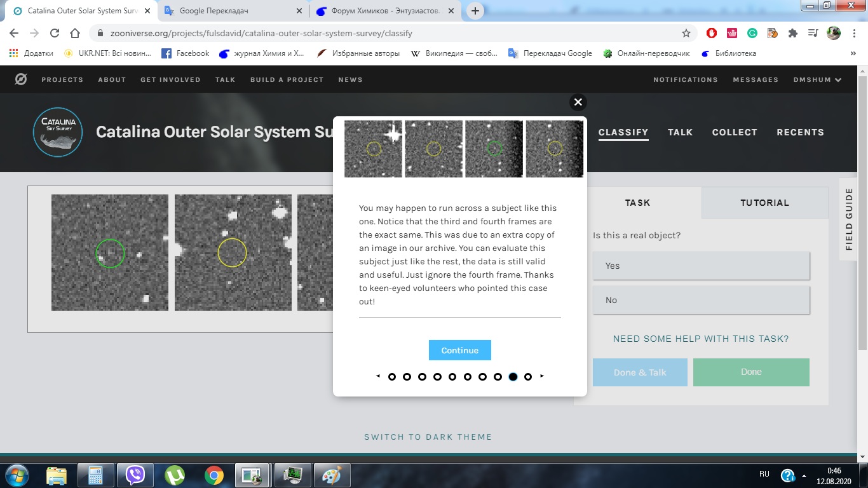The width and height of the screenshot is (868, 488).
Task: Bookmark this page with the star icon
Action: coord(686,33)
